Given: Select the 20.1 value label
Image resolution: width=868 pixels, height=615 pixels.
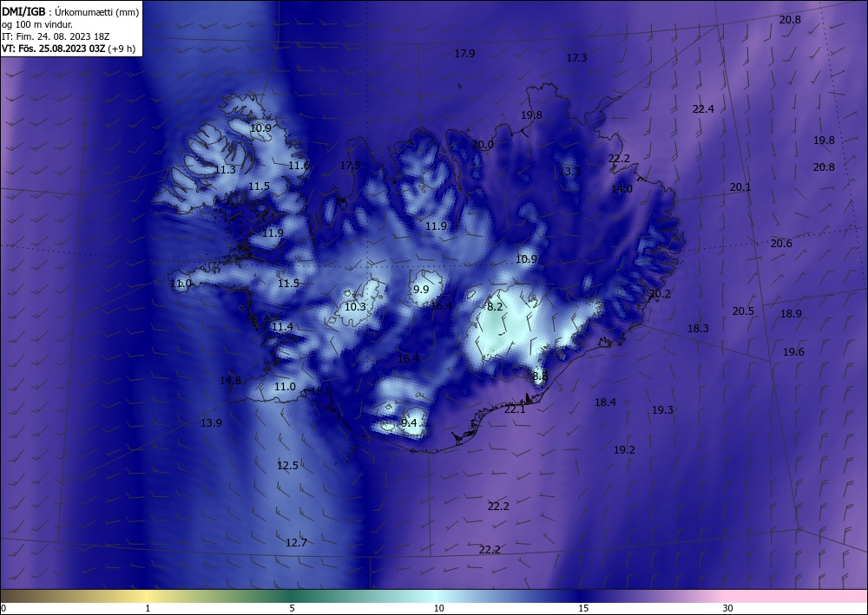Looking at the screenshot, I should click(740, 187).
